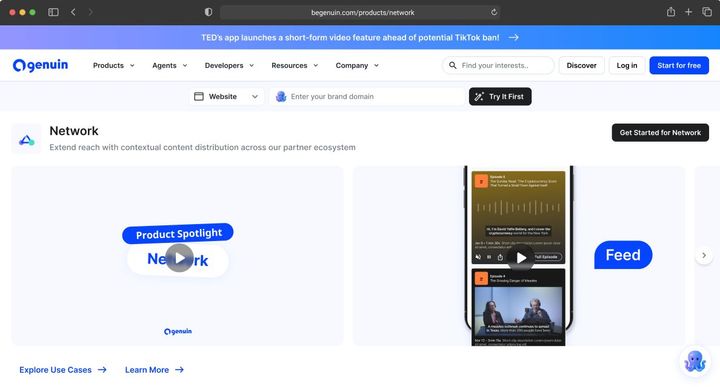Play the Feed video

coord(521,258)
